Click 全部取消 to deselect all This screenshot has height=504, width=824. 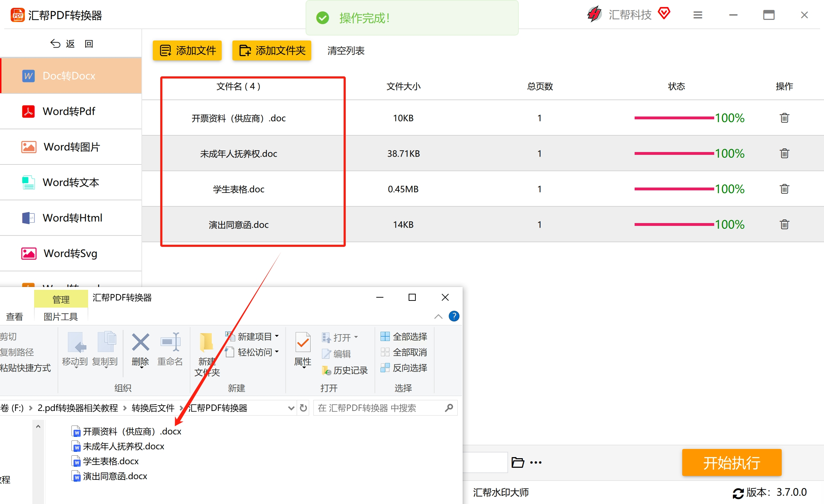[404, 352]
